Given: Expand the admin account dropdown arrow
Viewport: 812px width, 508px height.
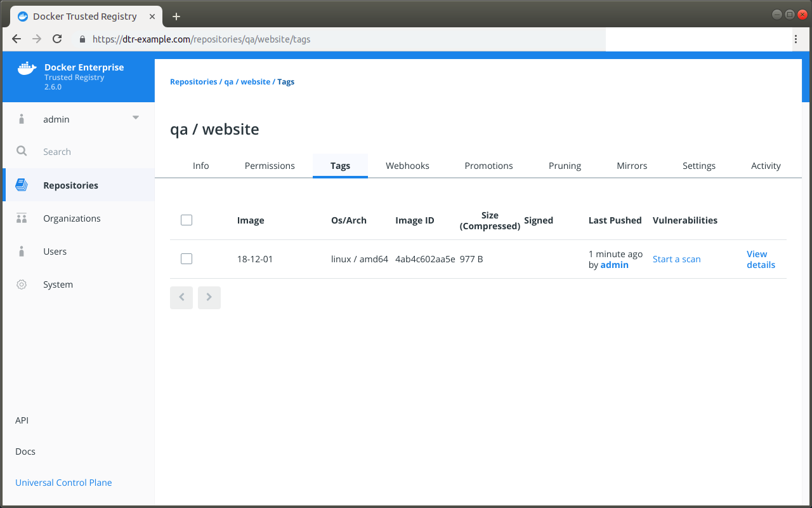Looking at the screenshot, I should (x=135, y=118).
